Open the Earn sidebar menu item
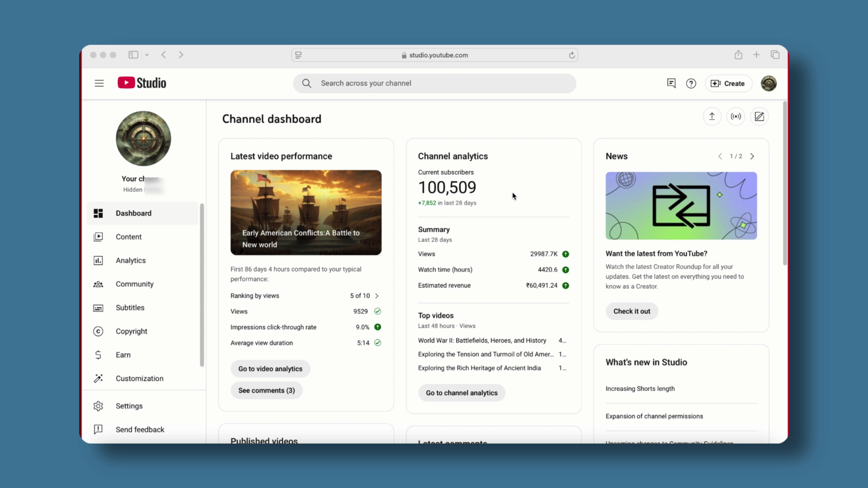Image resolution: width=868 pixels, height=488 pixels. [123, 355]
